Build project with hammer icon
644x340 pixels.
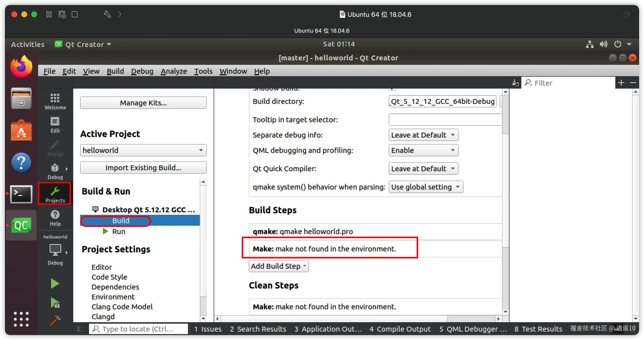(55, 320)
